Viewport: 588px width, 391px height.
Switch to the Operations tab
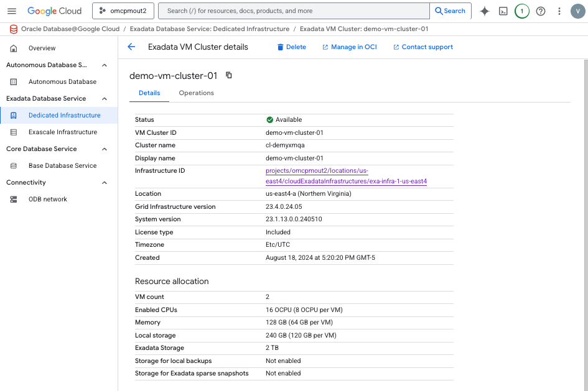[196, 93]
